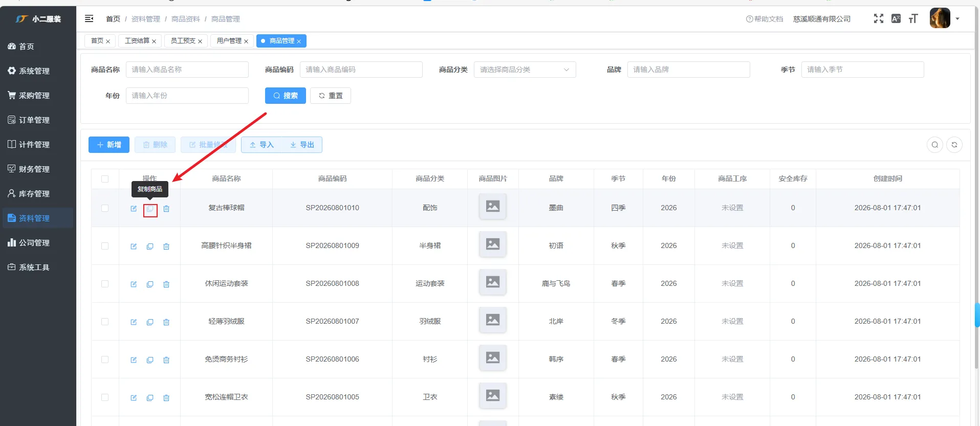Click the 导入 button
Screen dimensions: 980x426
pos(262,145)
